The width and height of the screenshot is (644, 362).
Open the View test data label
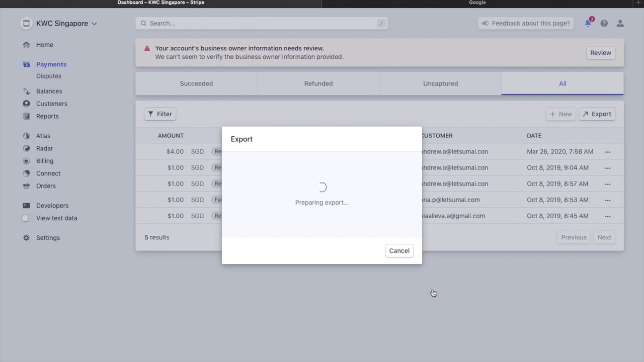pos(56,218)
